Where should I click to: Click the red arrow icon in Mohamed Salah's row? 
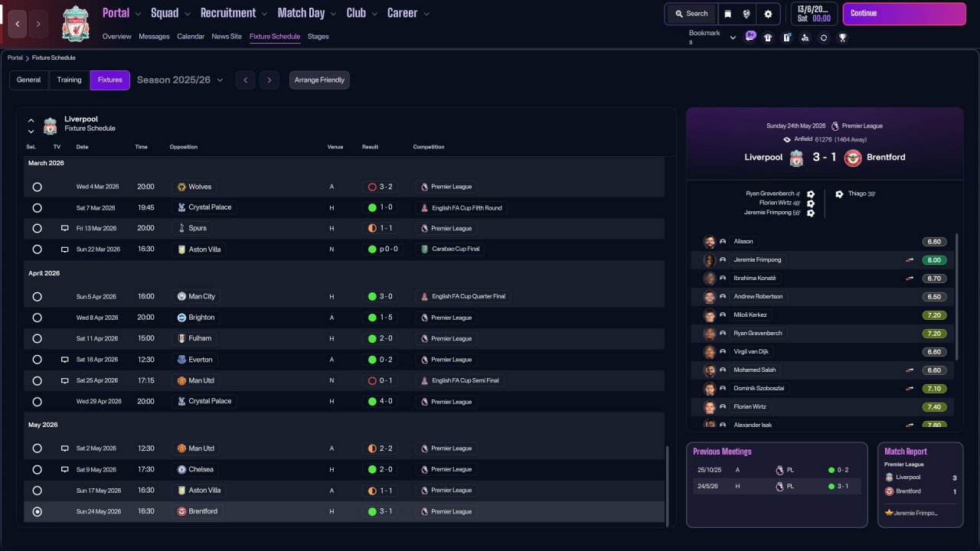coord(910,370)
